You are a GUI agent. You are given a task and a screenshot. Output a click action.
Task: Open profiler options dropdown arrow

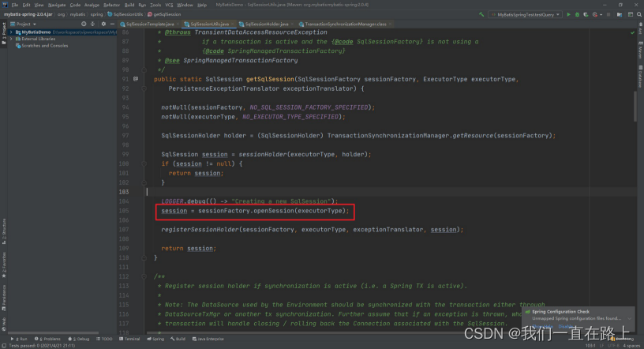[x=601, y=15]
